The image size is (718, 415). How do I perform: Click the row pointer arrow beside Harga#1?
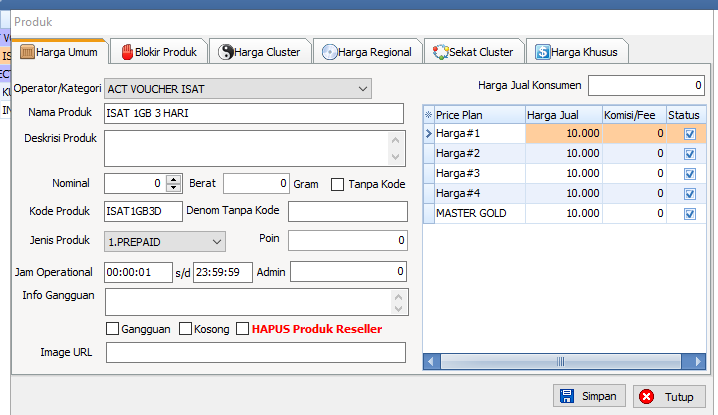pyautogui.click(x=429, y=134)
